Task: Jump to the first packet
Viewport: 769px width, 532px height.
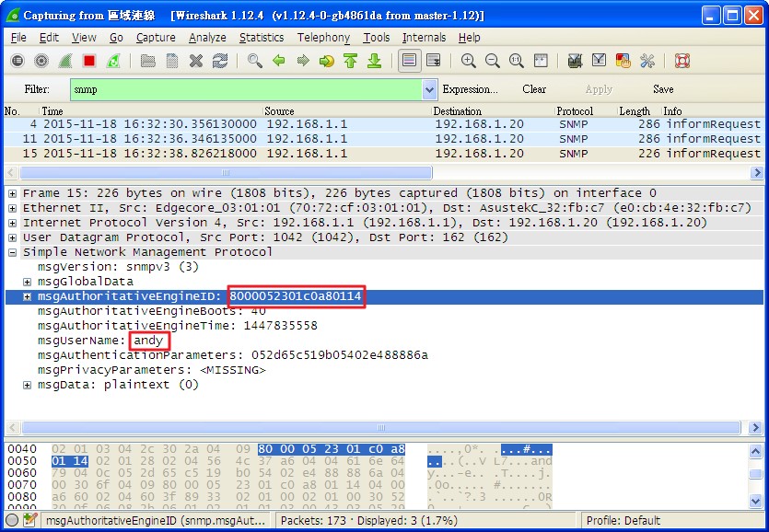Action: pyautogui.click(x=350, y=61)
